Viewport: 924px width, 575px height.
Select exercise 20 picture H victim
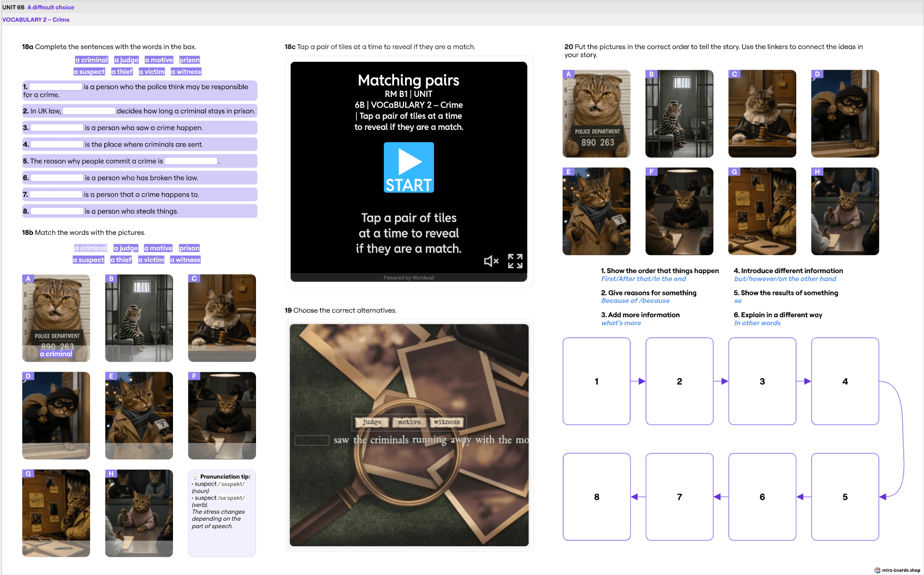pyautogui.click(x=845, y=211)
